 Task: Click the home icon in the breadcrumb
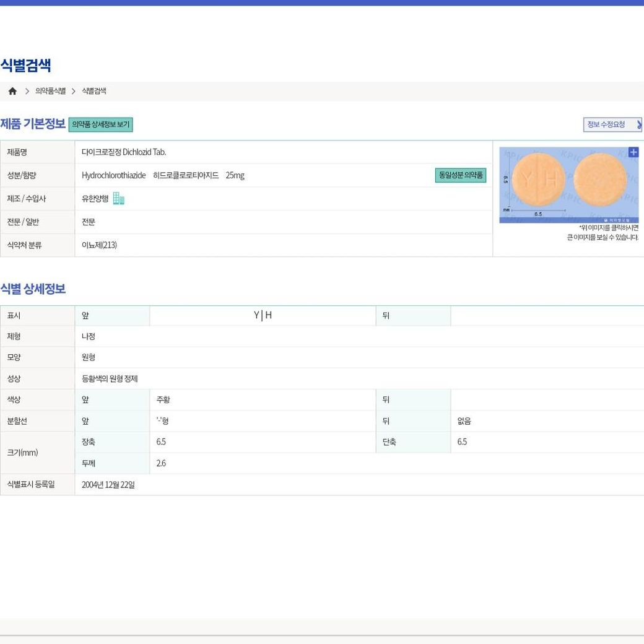(x=12, y=91)
